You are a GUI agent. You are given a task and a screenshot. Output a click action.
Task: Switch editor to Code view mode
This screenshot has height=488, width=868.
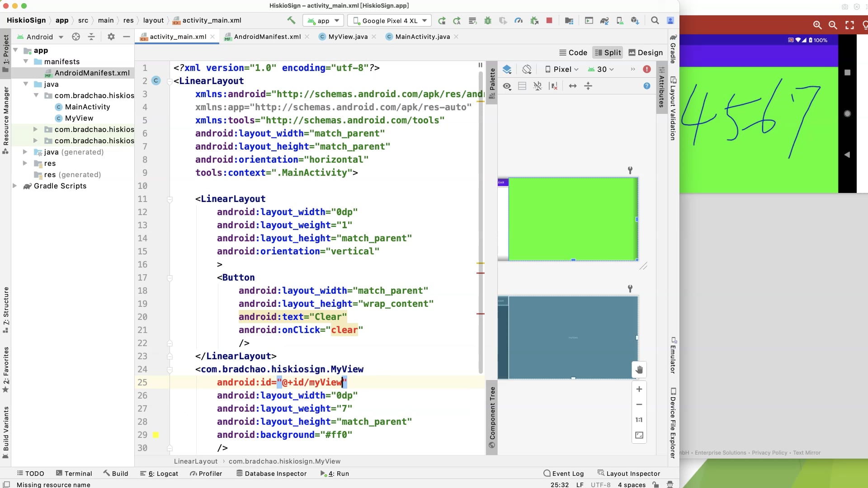(573, 52)
